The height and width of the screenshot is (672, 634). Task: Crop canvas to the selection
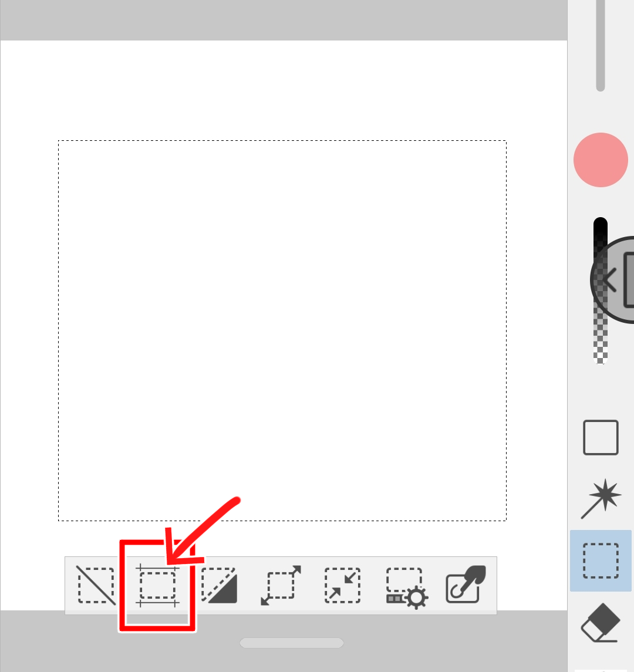click(x=157, y=586)
